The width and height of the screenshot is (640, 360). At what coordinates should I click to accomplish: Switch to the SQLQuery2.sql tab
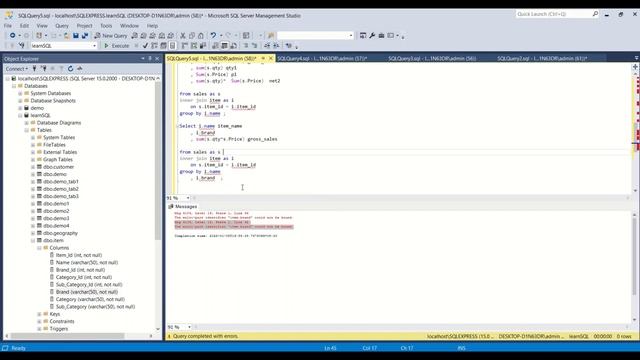pyautogui.click(x=542, y=59)
